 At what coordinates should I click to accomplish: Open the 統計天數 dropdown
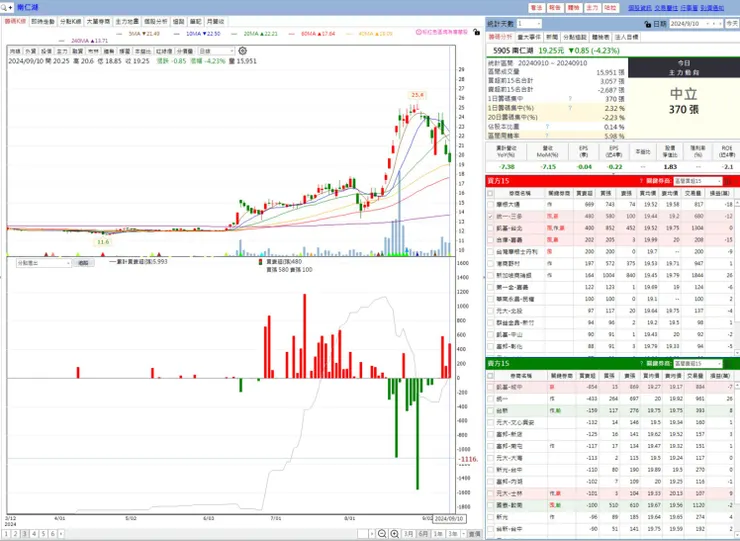coord(529,24)
